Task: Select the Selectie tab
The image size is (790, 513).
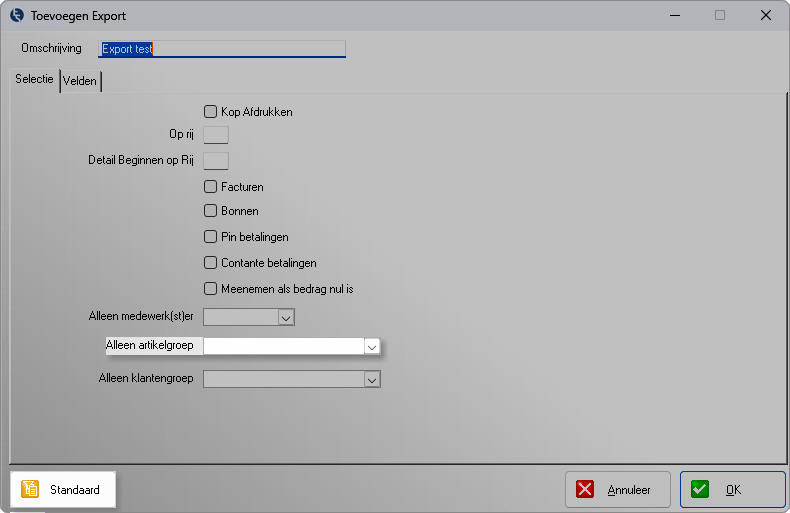Action: pyautogui.click(x=34, y=79)
